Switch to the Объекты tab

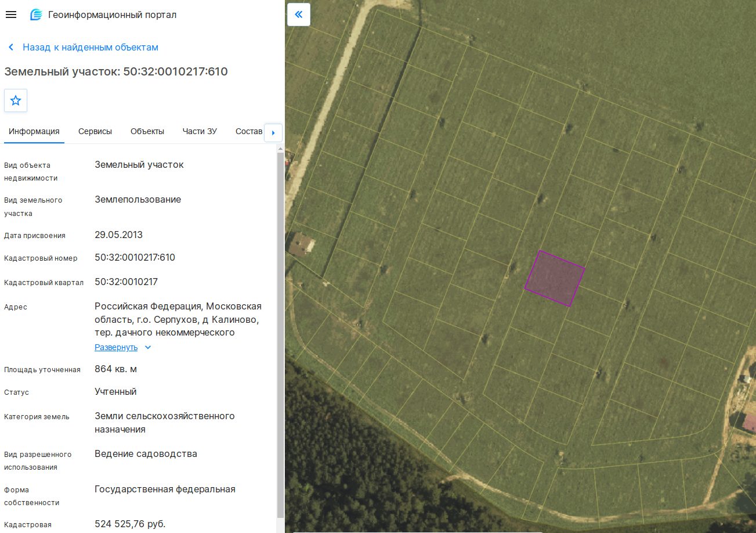point(147,131)
